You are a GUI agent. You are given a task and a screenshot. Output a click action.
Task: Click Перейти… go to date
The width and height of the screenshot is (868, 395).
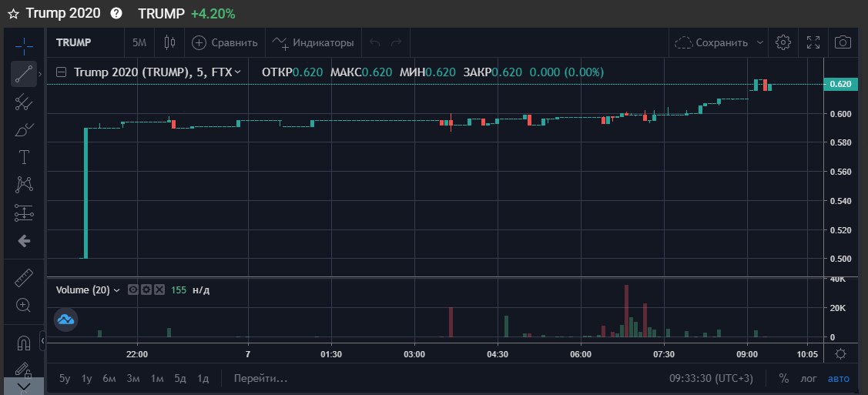tap(261, 379)
